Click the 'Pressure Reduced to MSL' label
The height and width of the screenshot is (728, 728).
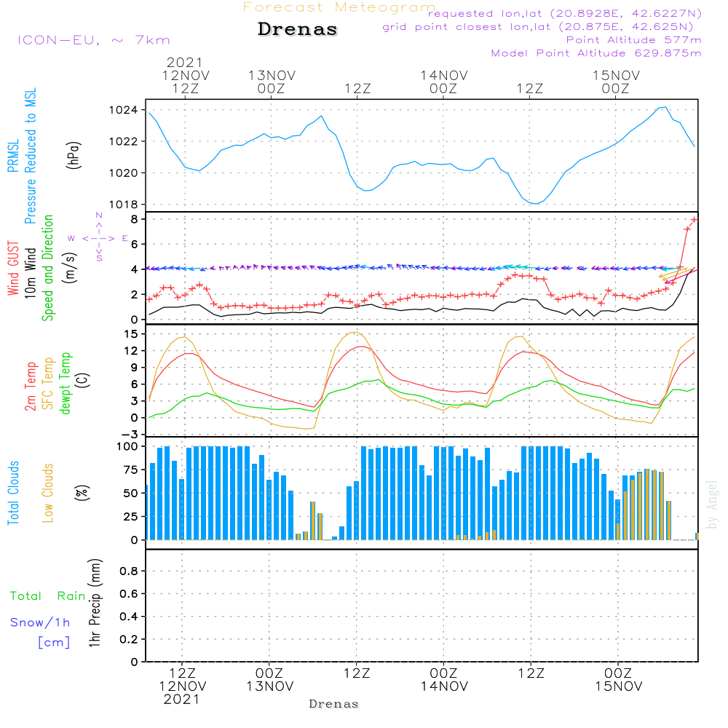point(30,156)
